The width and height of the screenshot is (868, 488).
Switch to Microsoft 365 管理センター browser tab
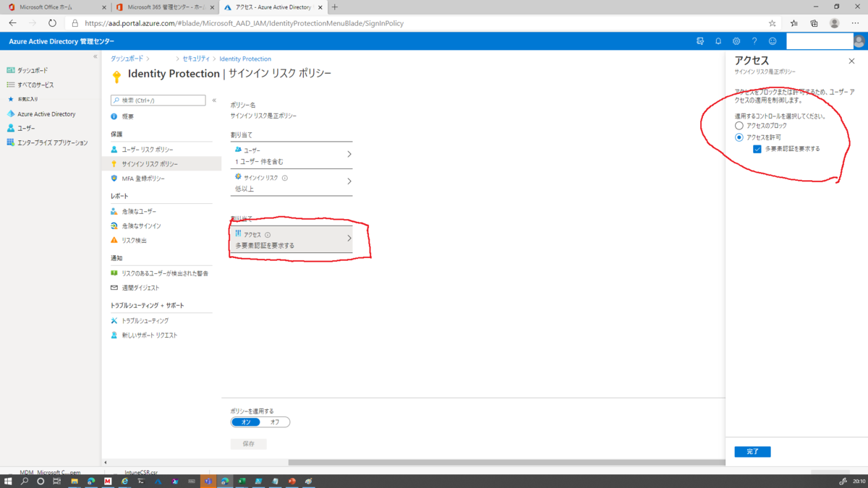pyautogui.click(x=165, y=7)
